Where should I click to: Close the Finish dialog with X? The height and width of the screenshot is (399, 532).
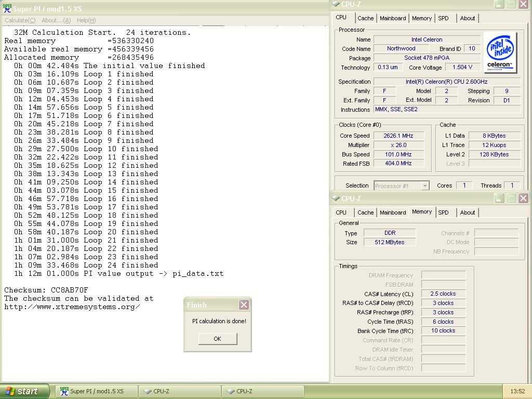coord(244,304)
